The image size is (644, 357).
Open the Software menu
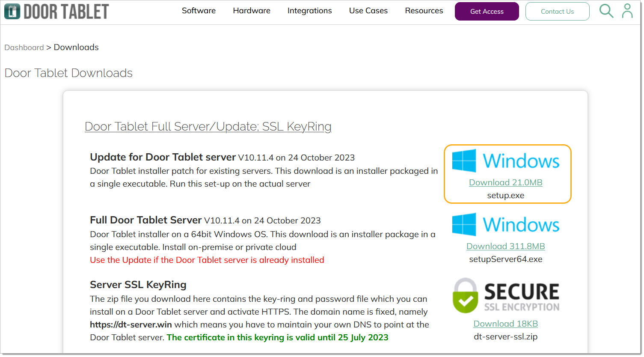[199, 11]
